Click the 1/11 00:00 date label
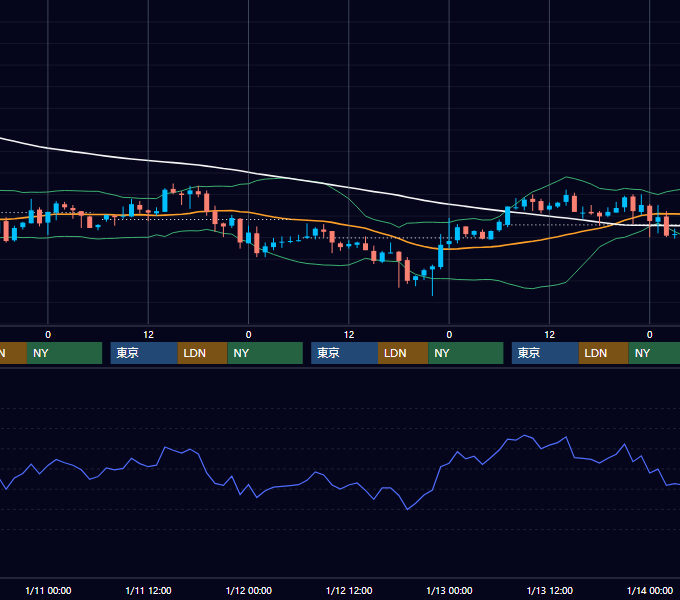 coord(48,590)
